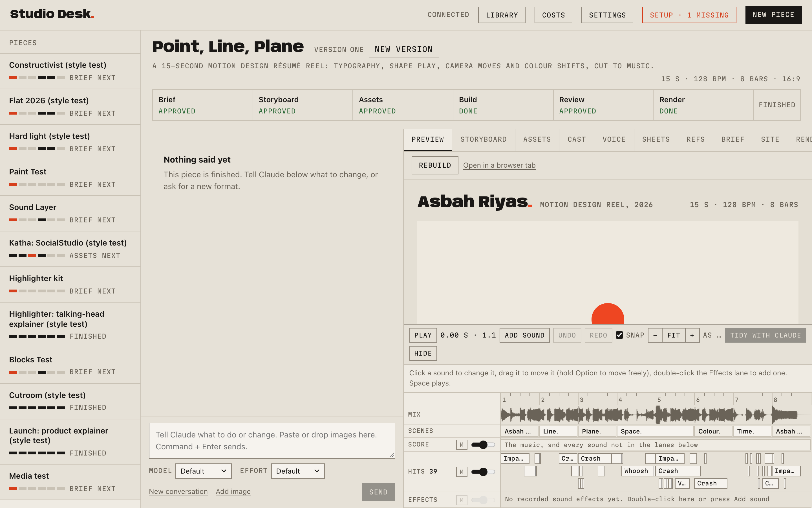Viewport: 812px width, 508px height.
Task: Open the Katha: SocialStudio piece
Action: click(70, 249)
